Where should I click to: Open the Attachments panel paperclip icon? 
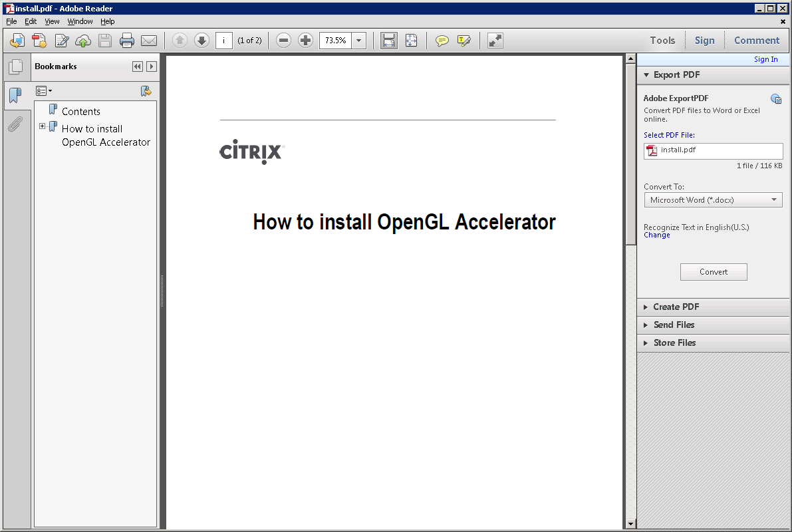pos(15,124)
